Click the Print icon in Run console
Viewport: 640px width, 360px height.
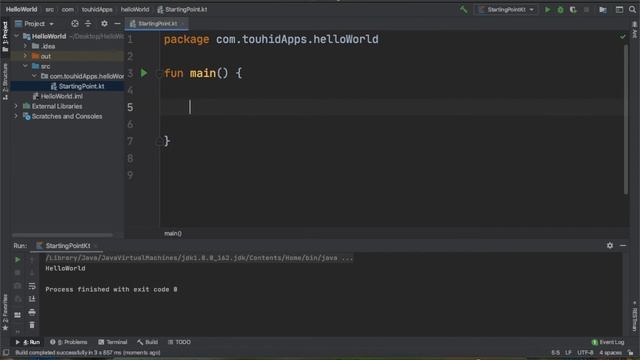(32, 312)
